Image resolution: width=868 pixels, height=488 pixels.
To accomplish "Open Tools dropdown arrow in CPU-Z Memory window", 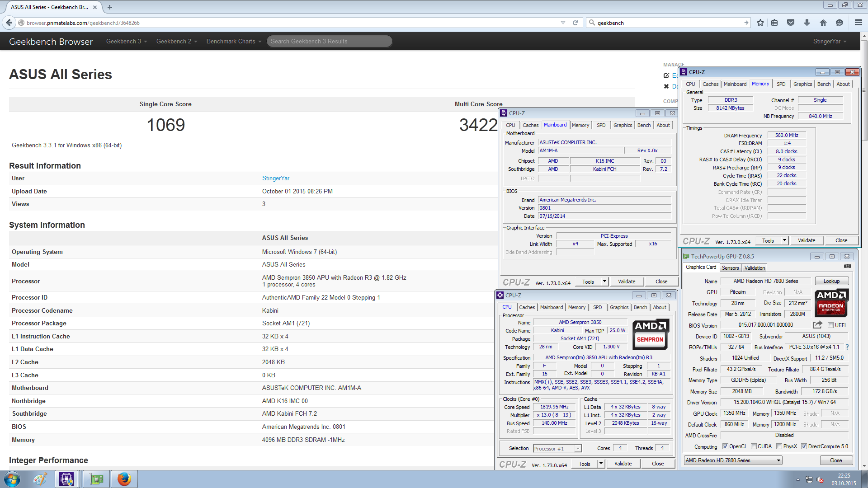I will (785, 240).
